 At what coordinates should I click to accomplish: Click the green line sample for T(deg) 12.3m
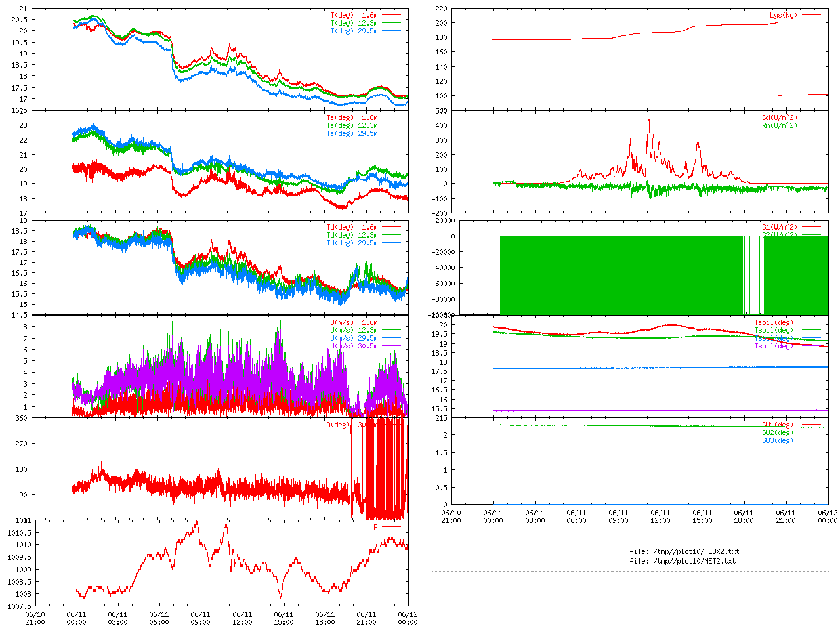click(x=391, y=23)
